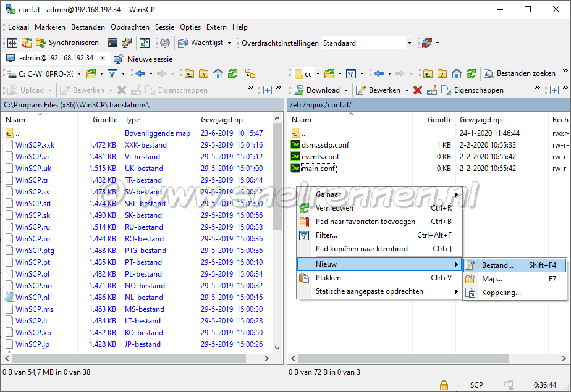571x392 pixels.
Task: Click the Compare directories toolbar icon
Action: [x=26, y=43]
